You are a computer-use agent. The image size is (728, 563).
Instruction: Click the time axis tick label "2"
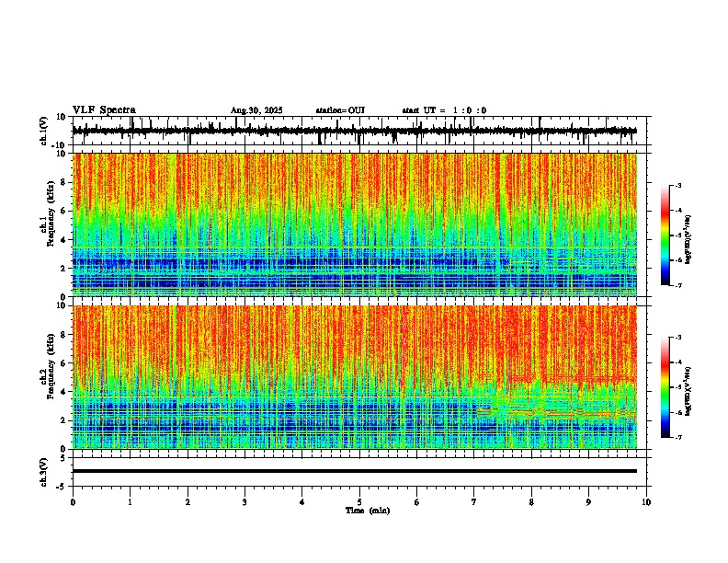tap(188, 502)
